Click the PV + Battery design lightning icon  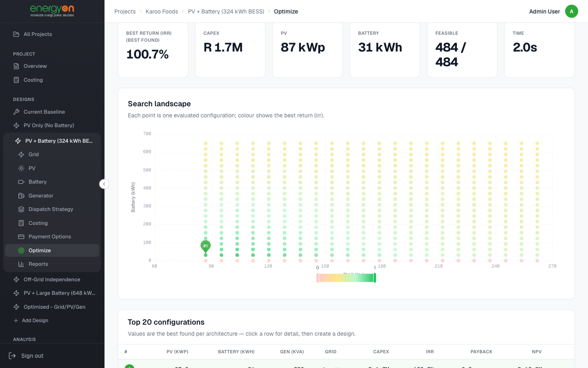click(x=18, y=141)
